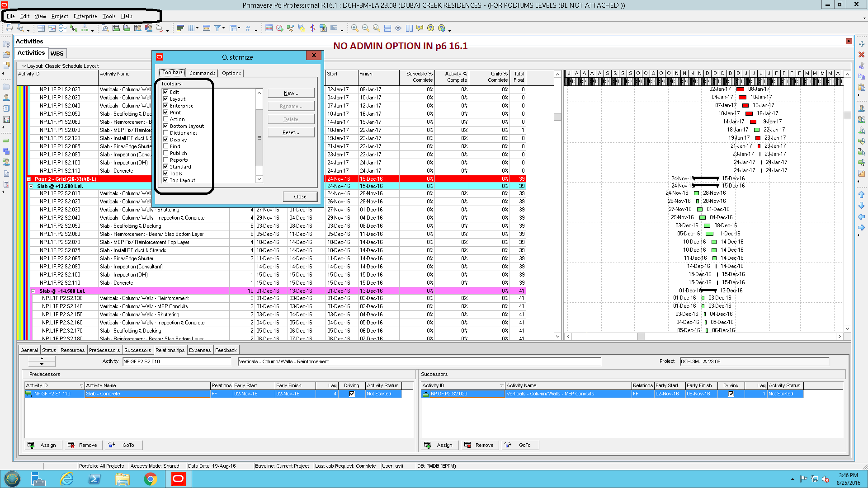Check the Action toolbar checkbox
This screenshot has height=488, width=868.
[166, 119]
